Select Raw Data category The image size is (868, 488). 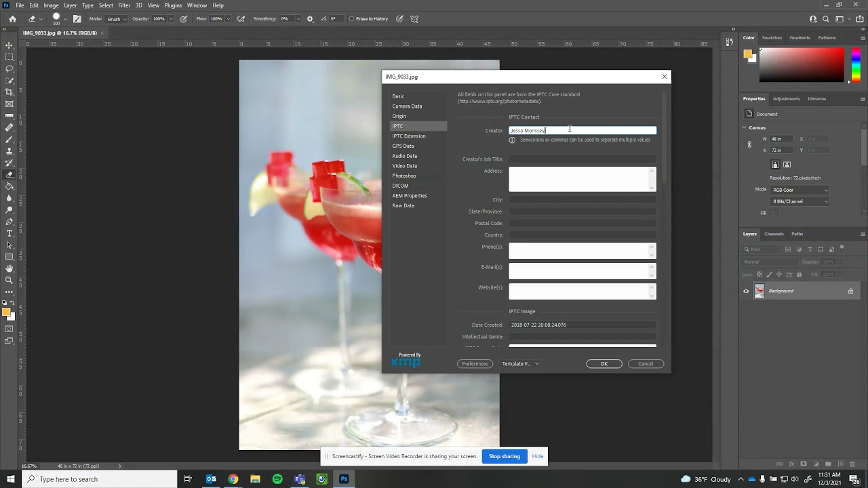[x=403, y=205]
